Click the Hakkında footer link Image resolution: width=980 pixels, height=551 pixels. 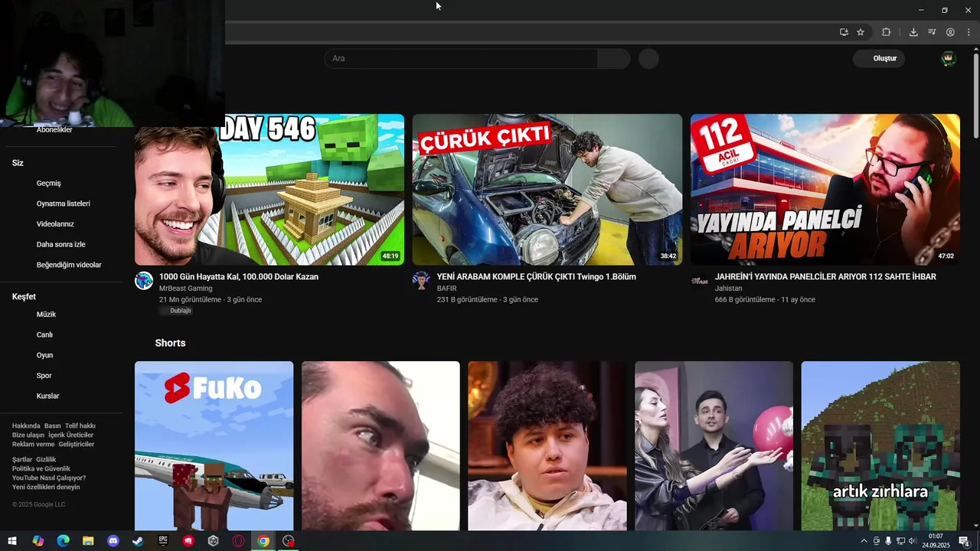pyautogui.click(x=26, y=425)
